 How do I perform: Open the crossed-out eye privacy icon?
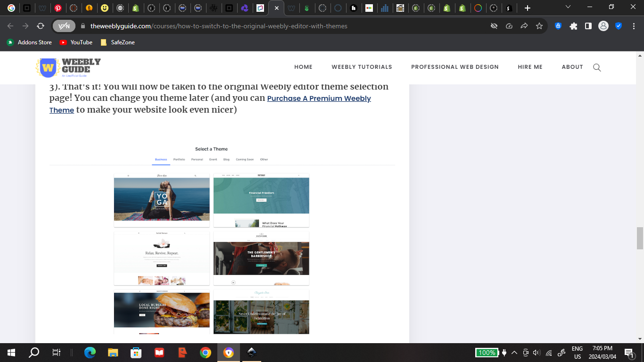pyautogui.click(x=494, y=26)
